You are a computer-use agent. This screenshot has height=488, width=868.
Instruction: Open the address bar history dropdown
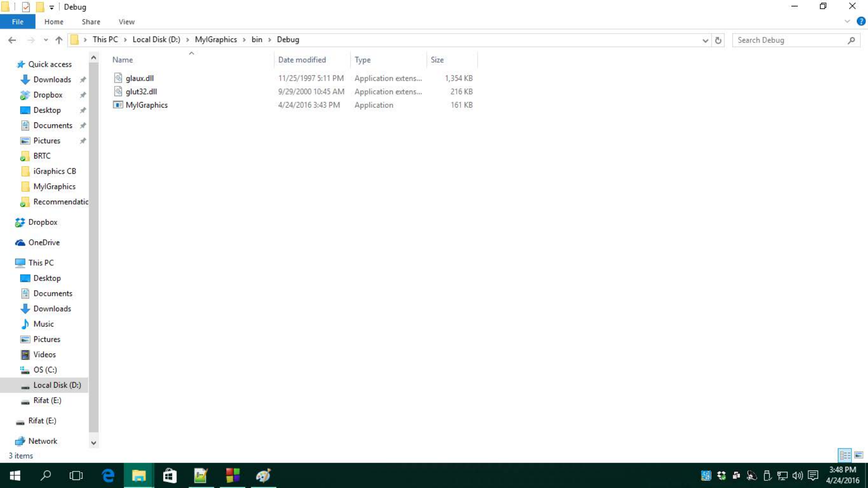705,40
